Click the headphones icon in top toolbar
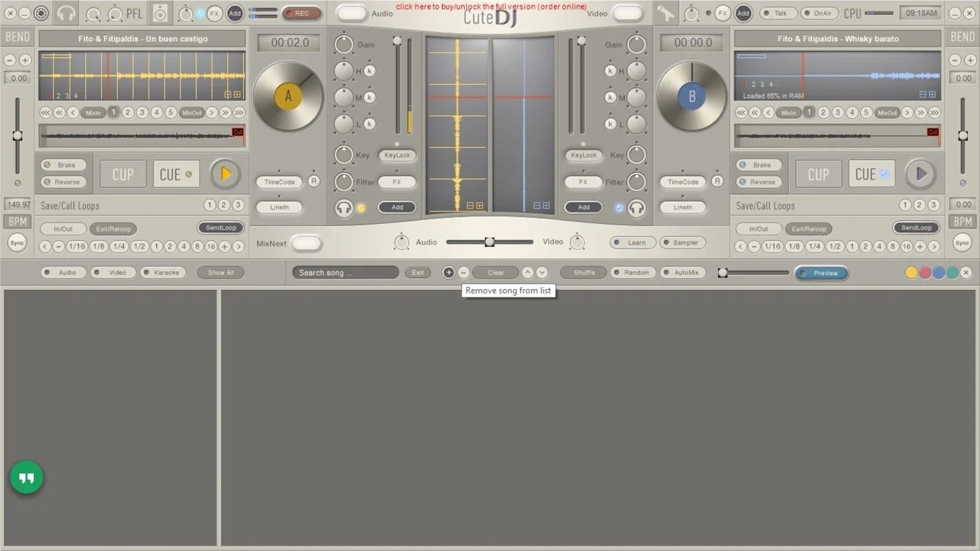Image resolution: width=980 pixels, height=551 pixels. [67, 13]
